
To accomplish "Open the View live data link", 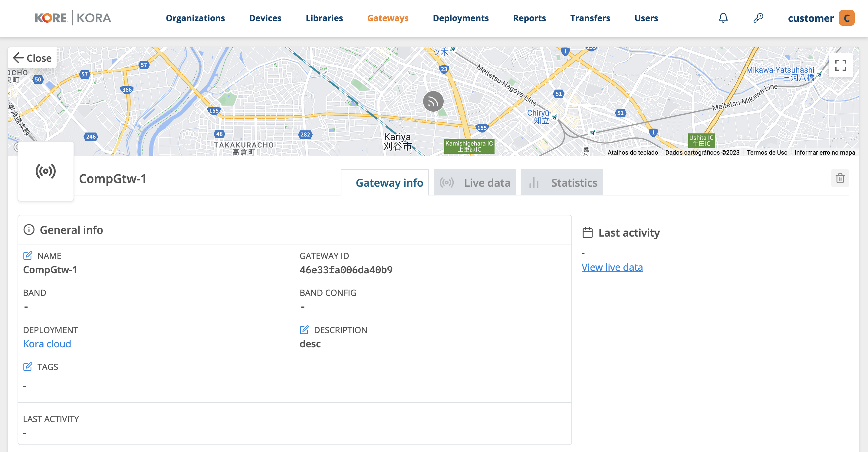I will [x=612, y=267].
